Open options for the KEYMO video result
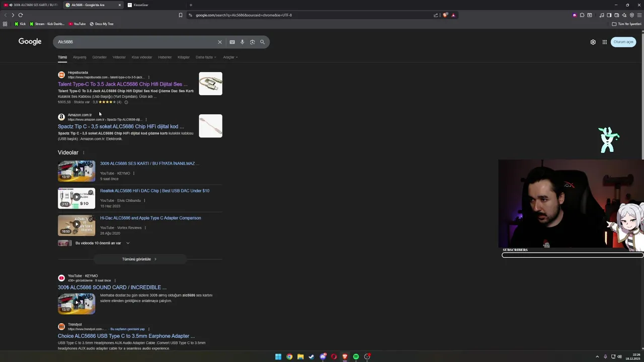 [133, 173]
